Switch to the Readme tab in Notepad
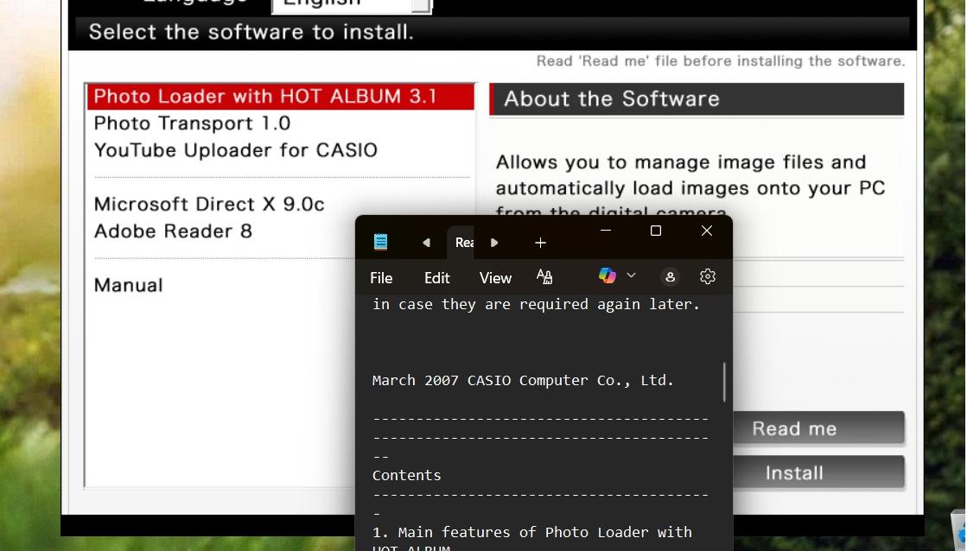The width and height of the screenshot is (980, 551). click(464, 243)
